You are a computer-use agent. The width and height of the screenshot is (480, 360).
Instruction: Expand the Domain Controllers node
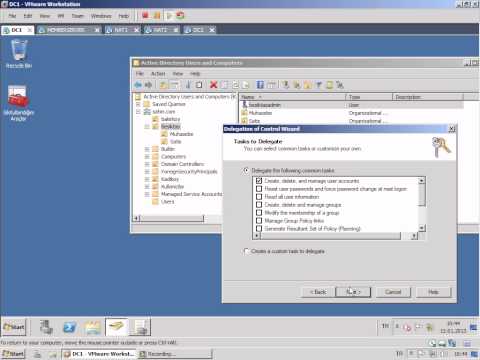pyautogui.click(x=147, y=164)
